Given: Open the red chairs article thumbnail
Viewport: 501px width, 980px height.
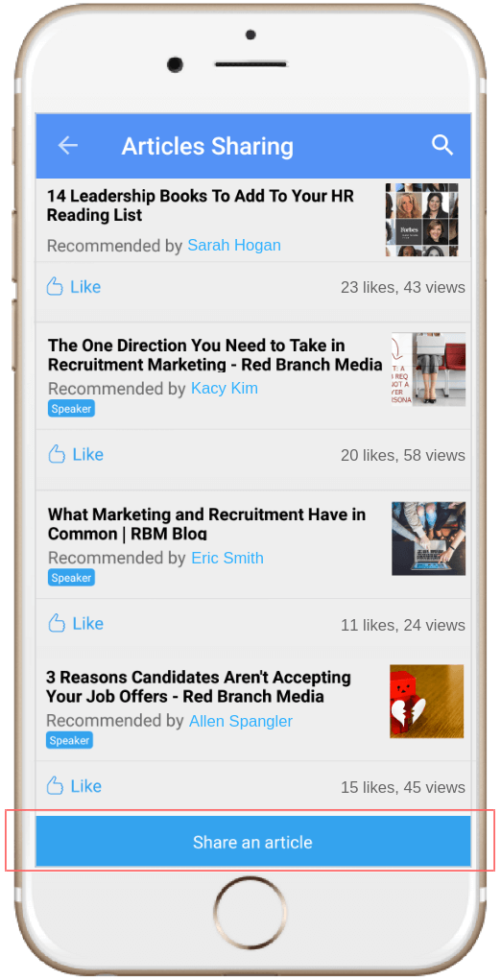Looking at the screenshot, I should (x=428, y=369).
